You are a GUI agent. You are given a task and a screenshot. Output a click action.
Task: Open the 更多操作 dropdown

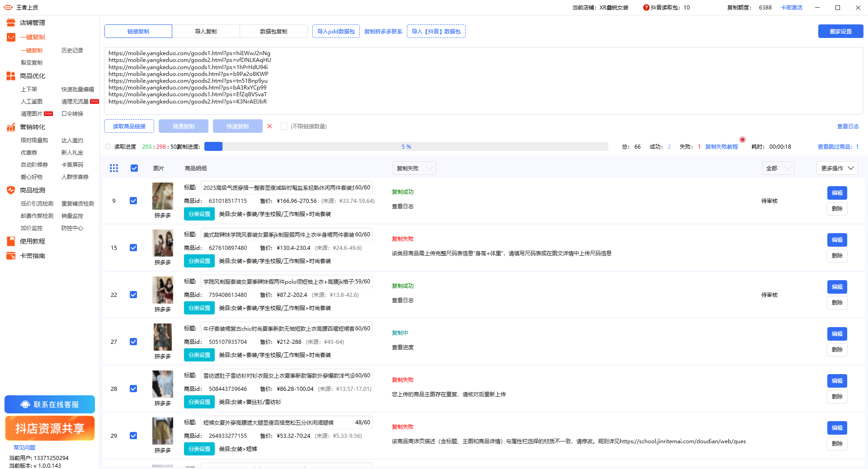(x=837, y=168)
